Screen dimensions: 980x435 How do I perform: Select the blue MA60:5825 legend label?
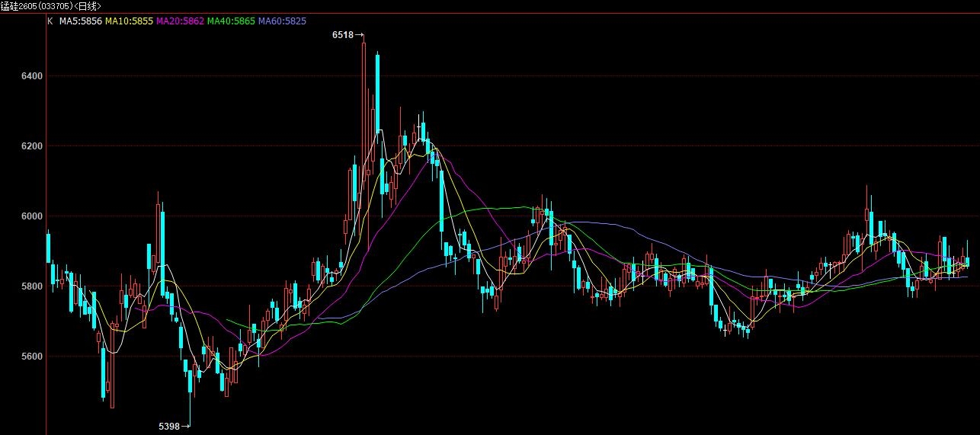(x=282, y=21)
